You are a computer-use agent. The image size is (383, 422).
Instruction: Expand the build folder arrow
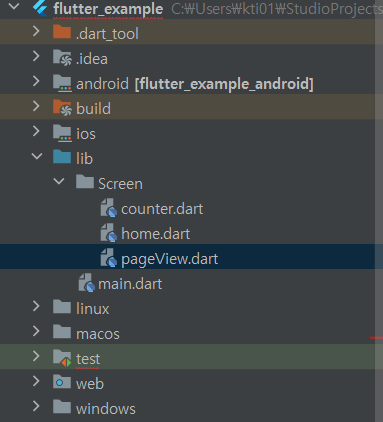click(x=36, y=106)
